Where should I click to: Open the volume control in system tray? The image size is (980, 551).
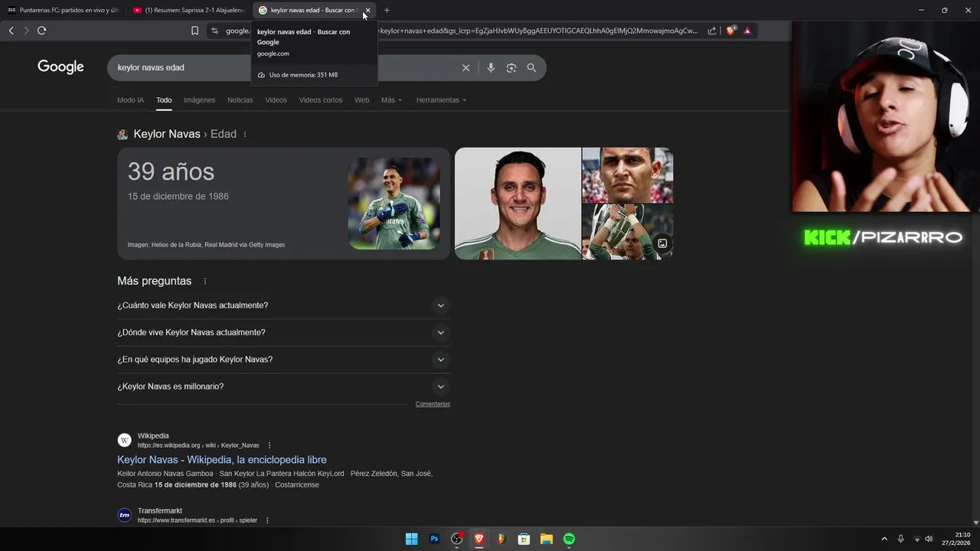pyautogui.click(x=929, y=539)
